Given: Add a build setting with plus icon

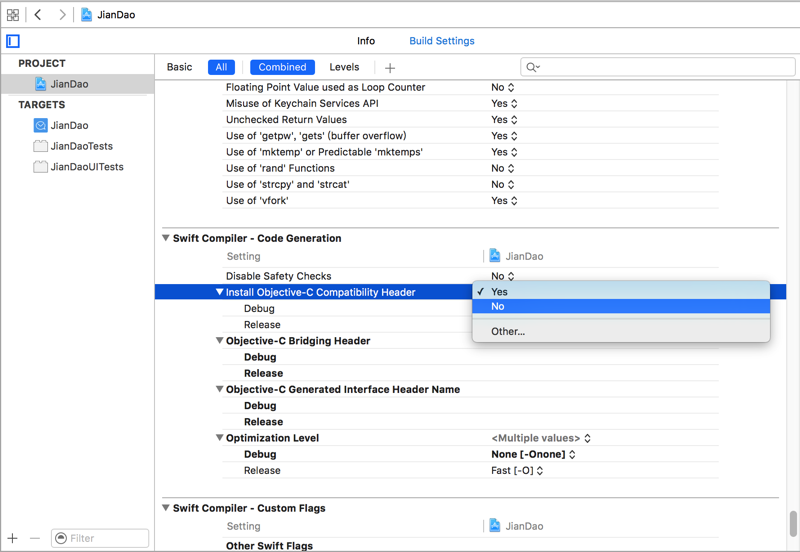Looking at the screenshot, I should point(390,67).
